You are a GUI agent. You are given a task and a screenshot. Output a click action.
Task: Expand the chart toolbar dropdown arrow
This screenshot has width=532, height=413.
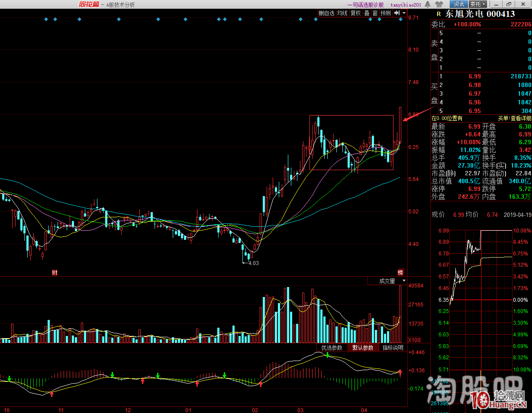pos(404,13)
